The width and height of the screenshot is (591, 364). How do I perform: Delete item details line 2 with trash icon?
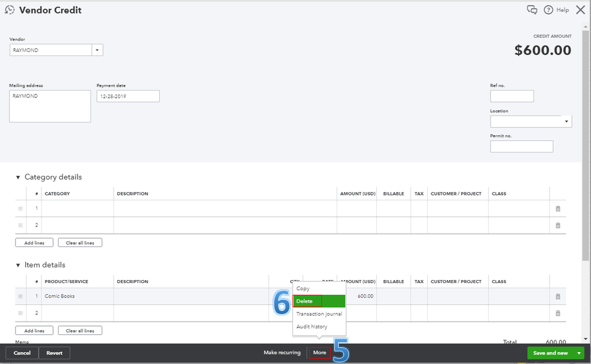558,313
